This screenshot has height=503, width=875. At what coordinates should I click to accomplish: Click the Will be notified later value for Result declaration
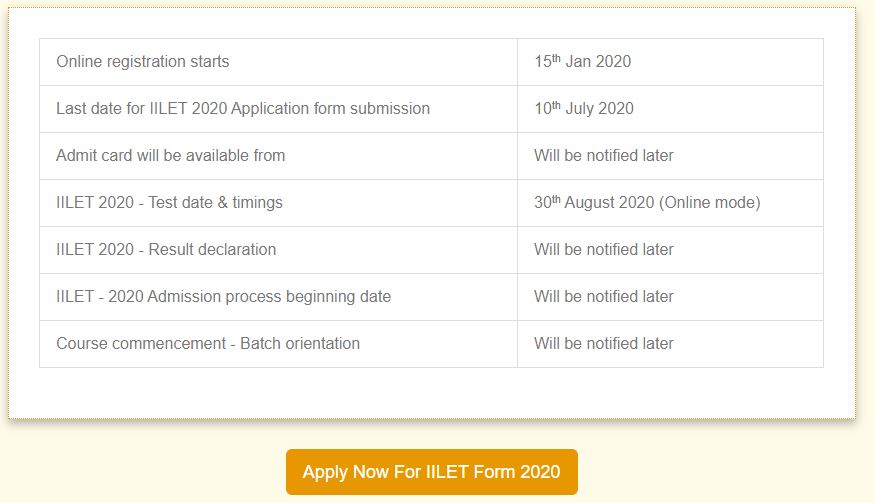tap(603, 250)
